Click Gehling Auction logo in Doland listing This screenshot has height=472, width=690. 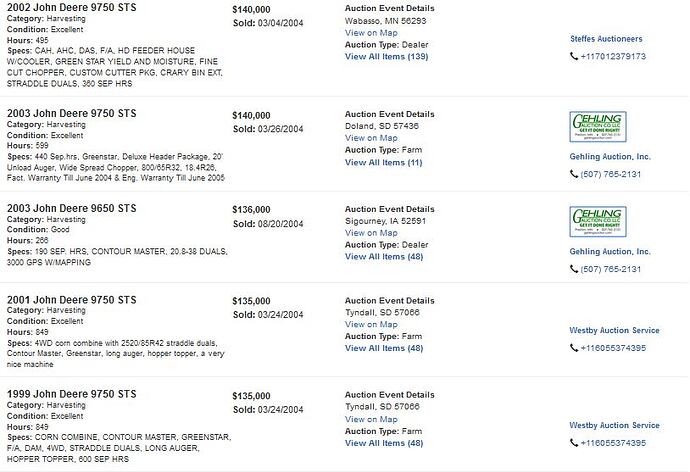tap(598, 127)
